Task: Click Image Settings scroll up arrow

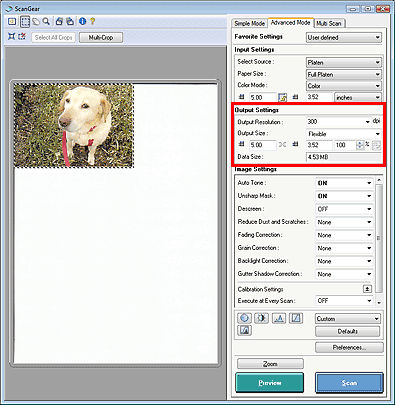Action: 379,180
